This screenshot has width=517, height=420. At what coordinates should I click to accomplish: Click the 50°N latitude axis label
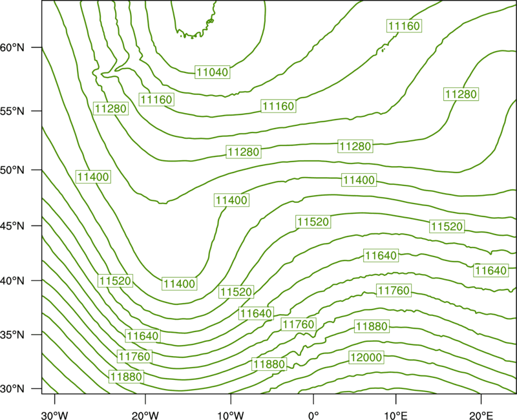(12, 170)
